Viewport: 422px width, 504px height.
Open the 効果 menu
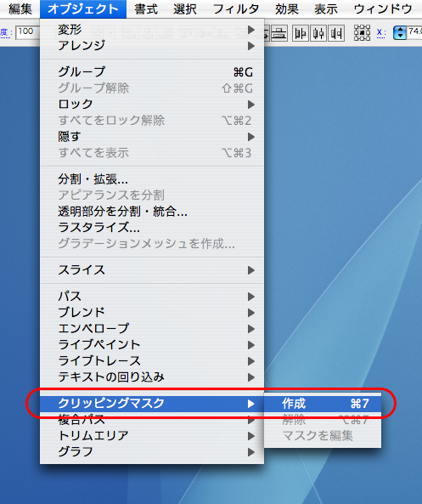287,8
